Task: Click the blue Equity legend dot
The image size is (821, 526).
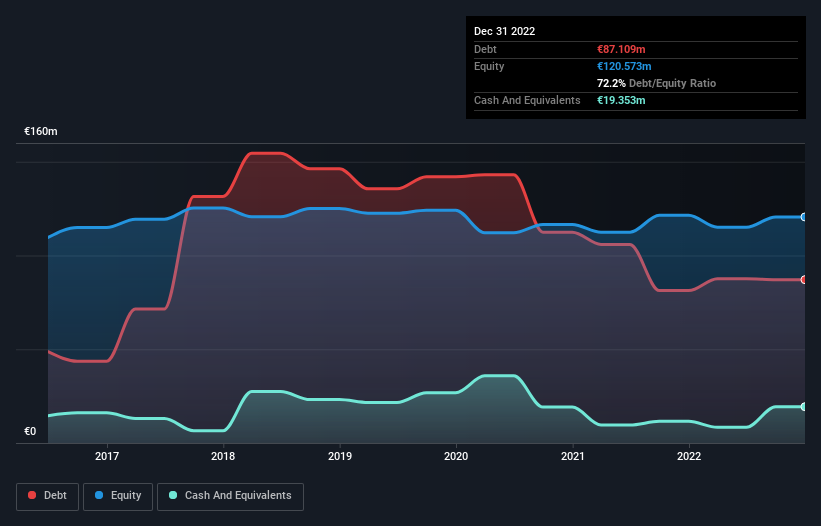Action: (99, 495)
